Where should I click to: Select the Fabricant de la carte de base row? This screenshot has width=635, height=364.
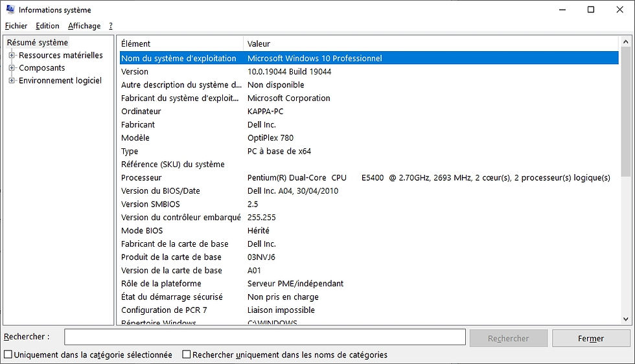[369, 244]
